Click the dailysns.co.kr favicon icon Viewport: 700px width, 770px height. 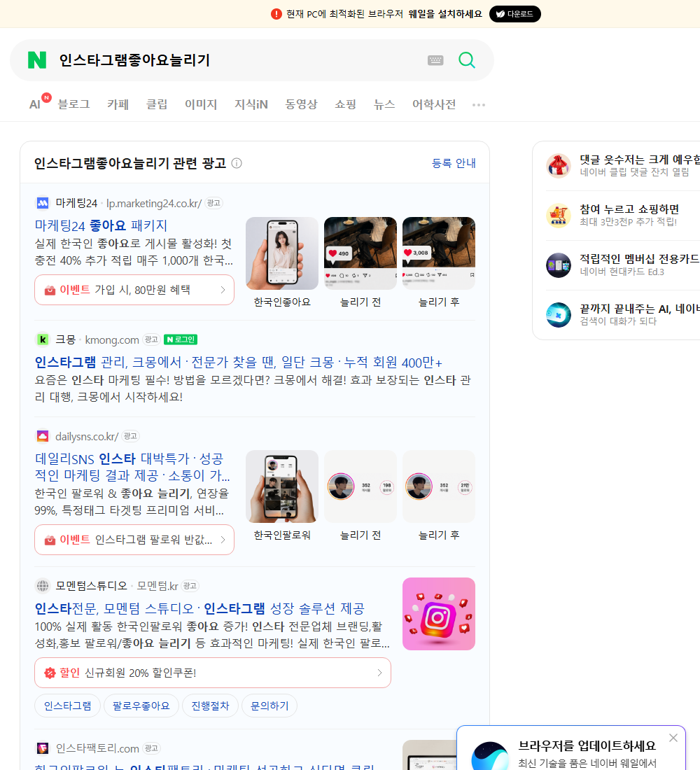pos(43,436)
